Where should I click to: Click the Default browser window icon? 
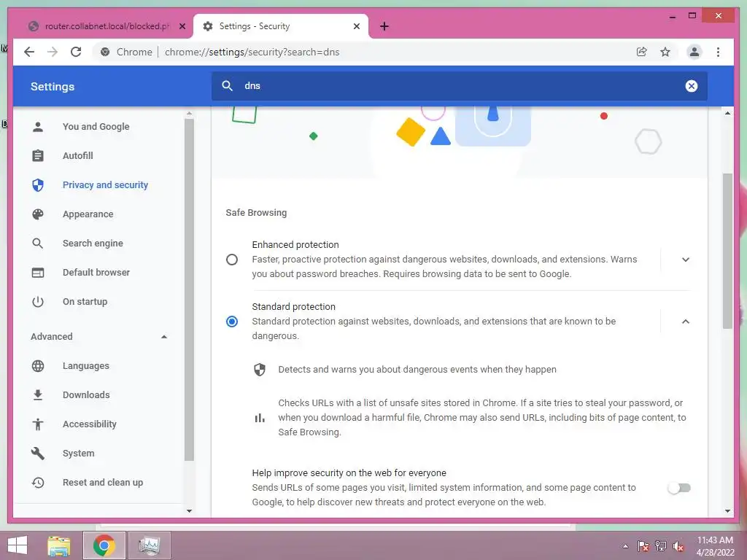pos(38,273)
